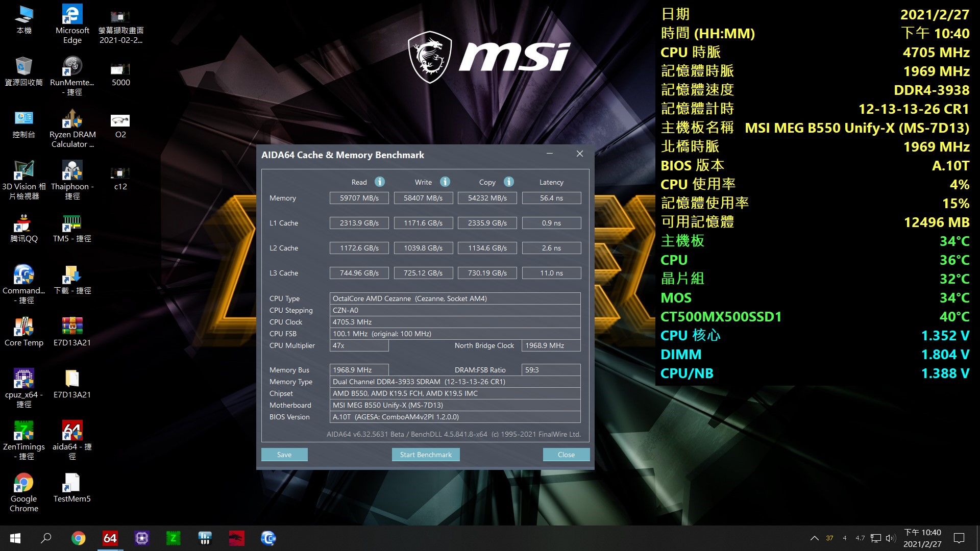Expand the system tray hidden icons arrow
The height and width of the screenshot is (551, 980).
[815, 538]
